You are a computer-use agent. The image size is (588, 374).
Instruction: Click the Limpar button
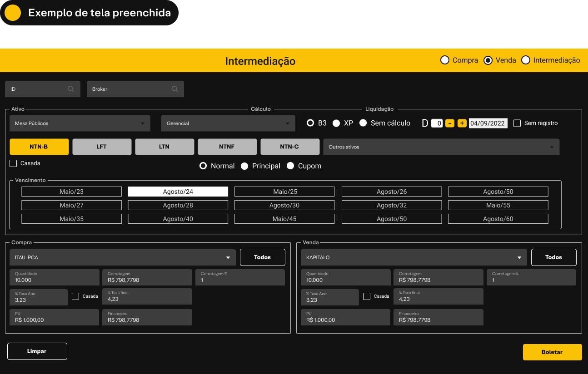coord(37,351)
